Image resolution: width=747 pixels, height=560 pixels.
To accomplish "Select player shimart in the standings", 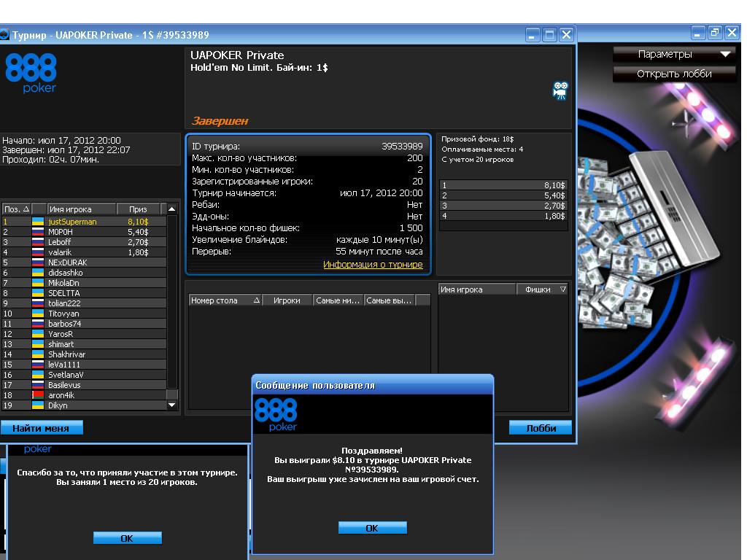I will [84, 344].
